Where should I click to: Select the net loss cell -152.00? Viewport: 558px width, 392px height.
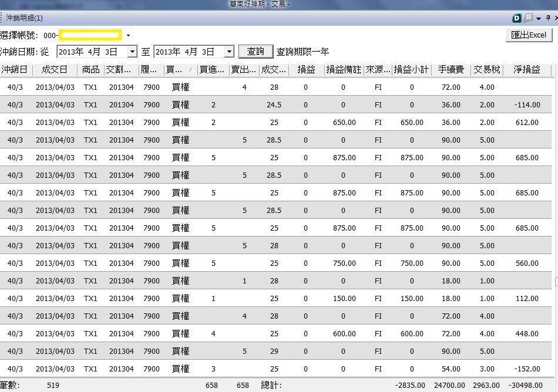[x=527, y=369]
